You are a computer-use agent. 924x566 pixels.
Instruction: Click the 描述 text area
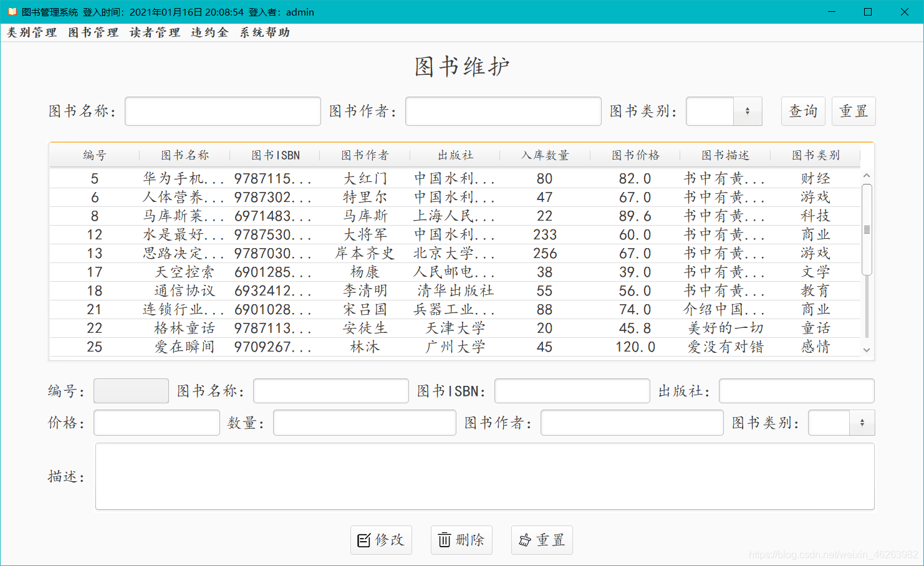[485, 476]
